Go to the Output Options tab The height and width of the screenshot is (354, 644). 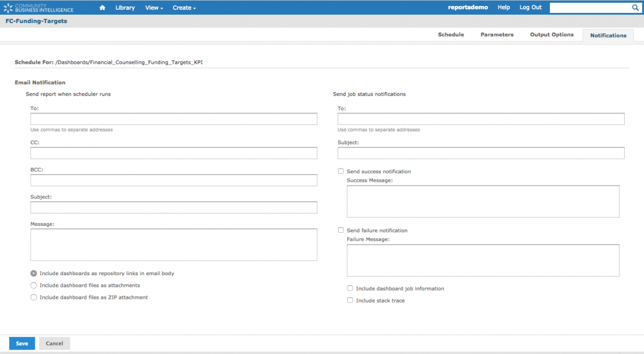pyautogui.click(x=552, y=34)
